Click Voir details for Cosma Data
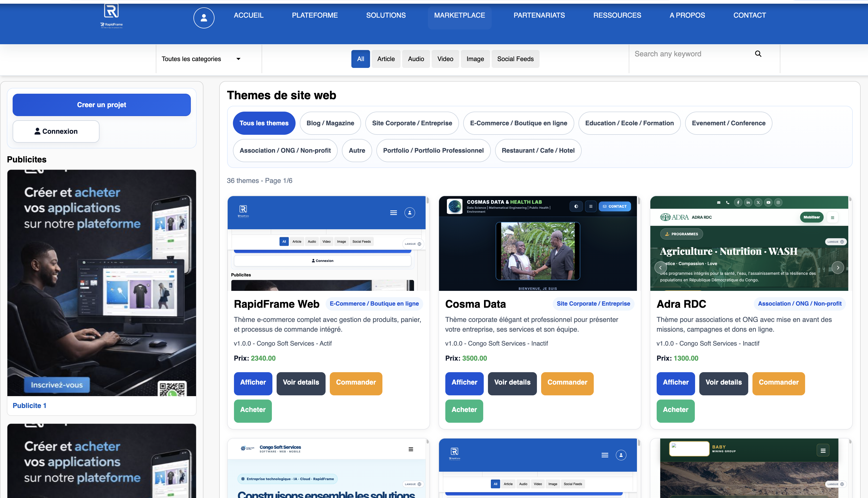This screenshot has width=868, height=498. point(512,384)
